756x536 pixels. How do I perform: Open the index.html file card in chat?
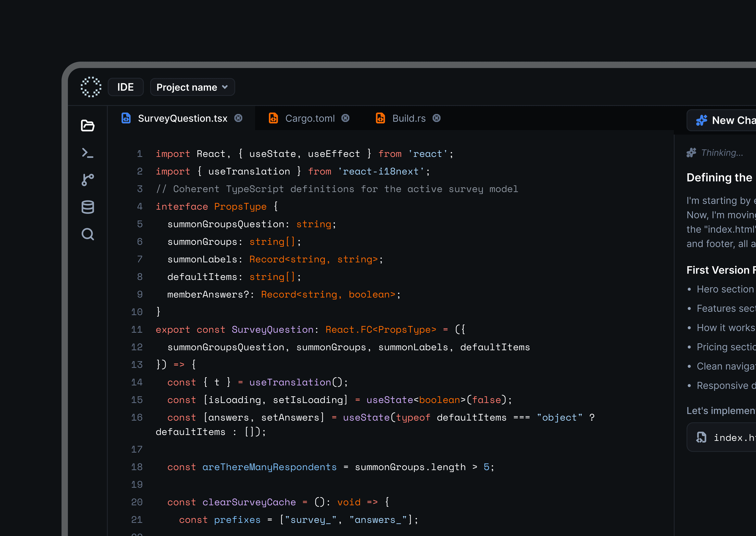[722, 438]
